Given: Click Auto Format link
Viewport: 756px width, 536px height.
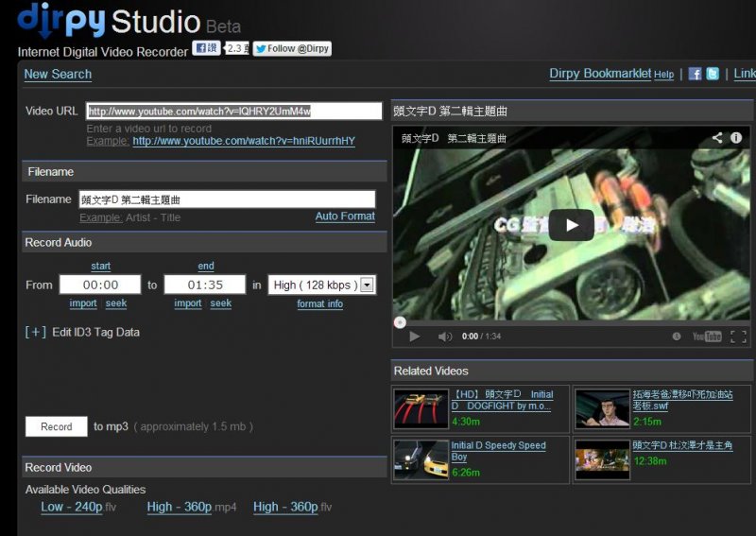Looking at the screenshot, I should [x=345, y=216].
